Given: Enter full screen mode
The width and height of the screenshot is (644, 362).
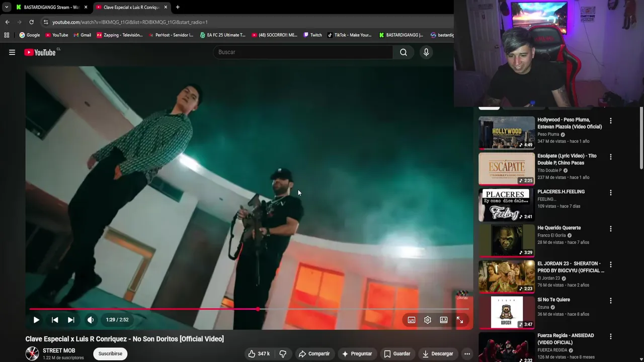Looking at the screenshot, I should [x=460, y=320].
